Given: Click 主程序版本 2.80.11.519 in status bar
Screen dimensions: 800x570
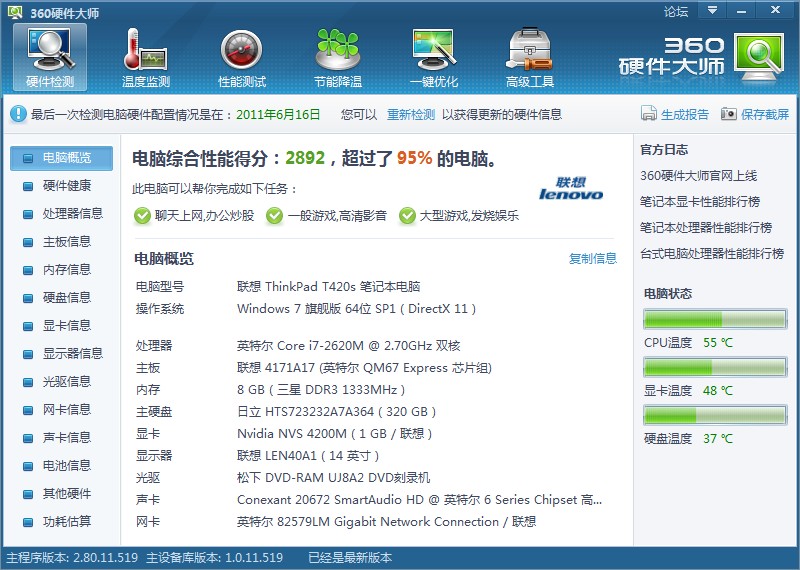Looking at the screenshot, I should pos(72,558).
